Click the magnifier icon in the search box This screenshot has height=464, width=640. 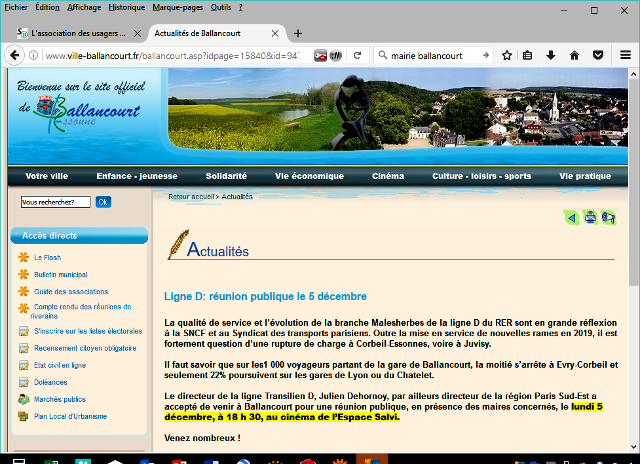[x=382, y=55]
